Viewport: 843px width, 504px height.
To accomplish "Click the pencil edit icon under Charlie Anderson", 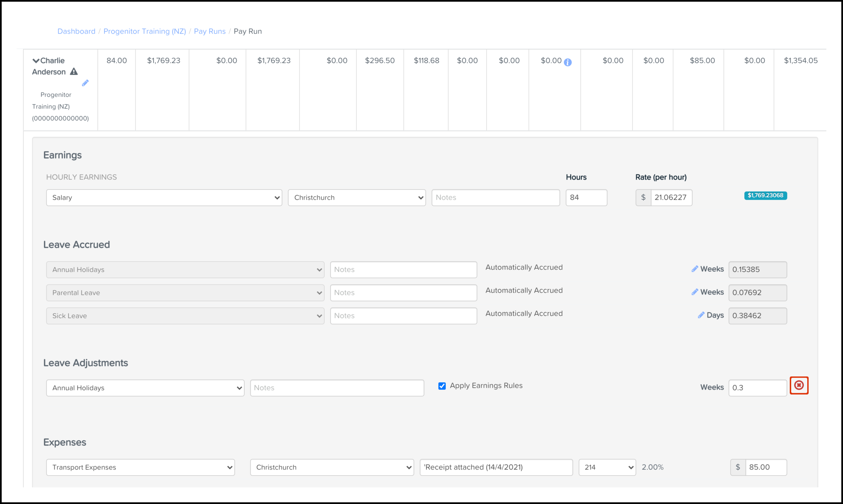I will (85, 83).
